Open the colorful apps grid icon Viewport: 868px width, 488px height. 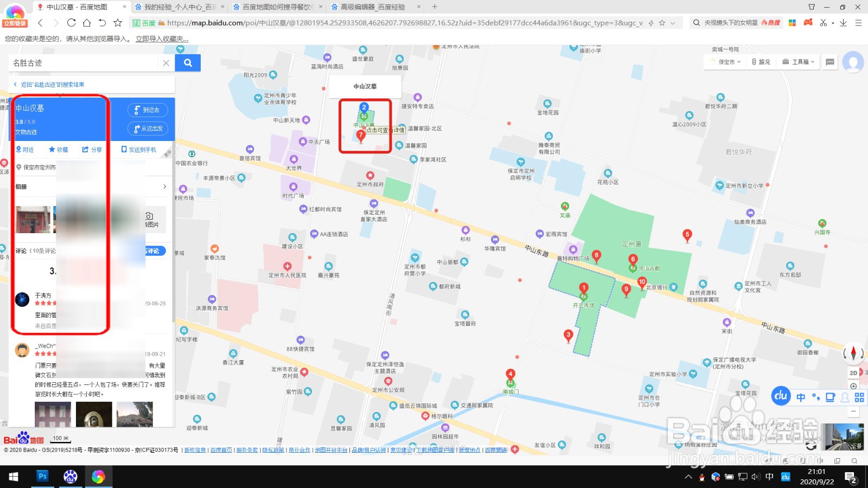[x=792, y=23]
